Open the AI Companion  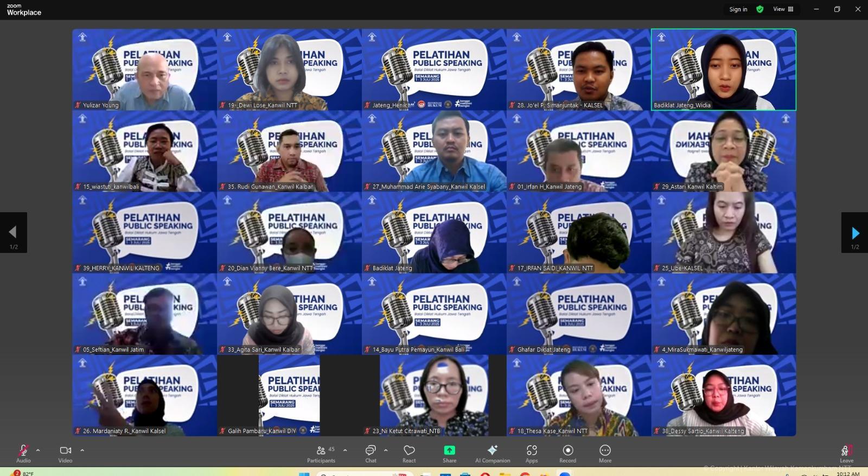[493, 453]
